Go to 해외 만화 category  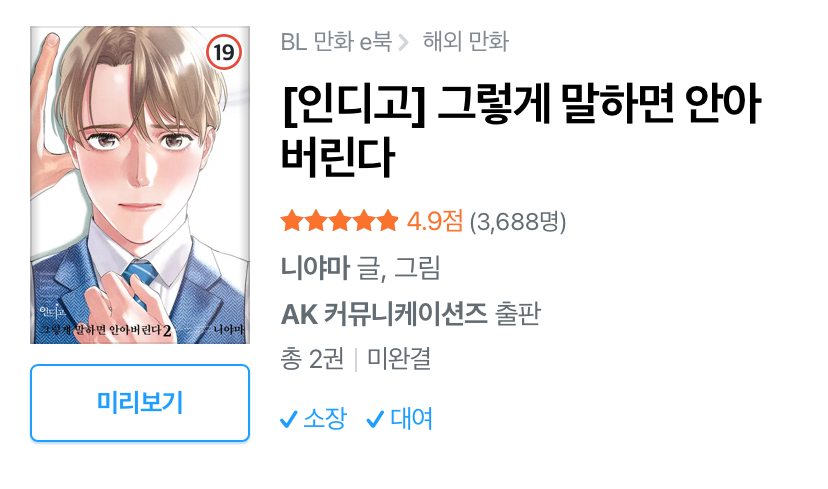[x=466, y=42]
